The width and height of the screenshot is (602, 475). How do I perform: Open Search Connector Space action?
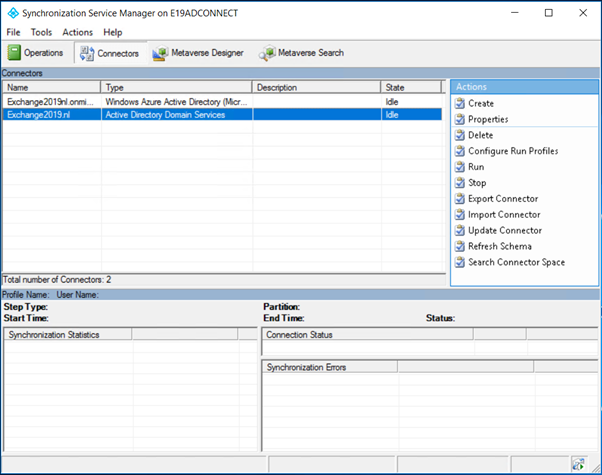[x=516, y=262]
